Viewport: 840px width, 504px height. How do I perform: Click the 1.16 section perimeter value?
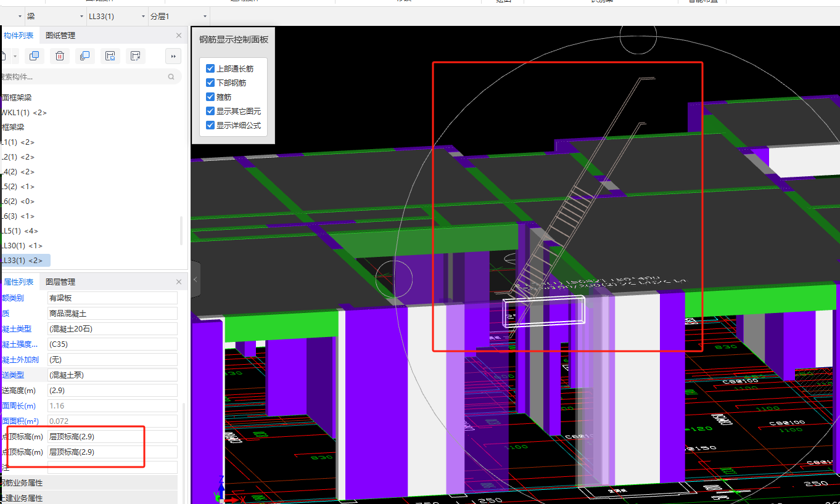tap(112, 406)
